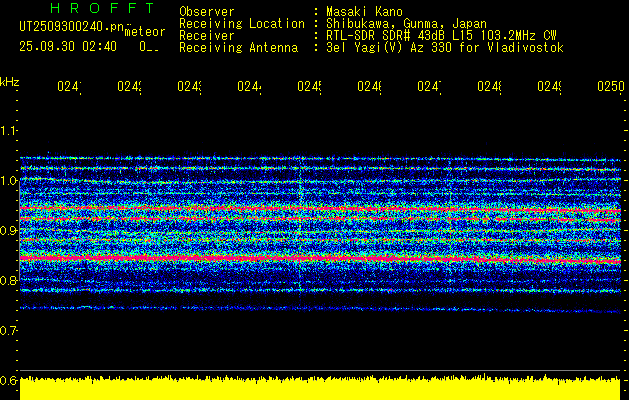Click the 0.6 kHz frequency tick
629x400 pixels.
pos(10,380)
